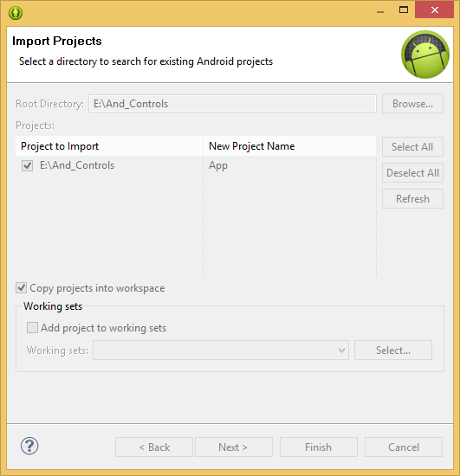Minimize the Import Projects window
This screenshot has height=476, width=460.
380,11
